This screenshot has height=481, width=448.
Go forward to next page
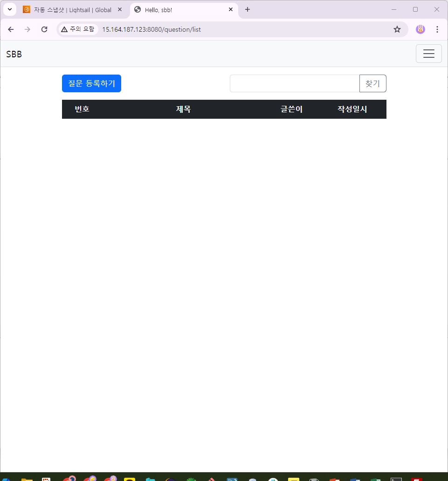click(28, 29)
